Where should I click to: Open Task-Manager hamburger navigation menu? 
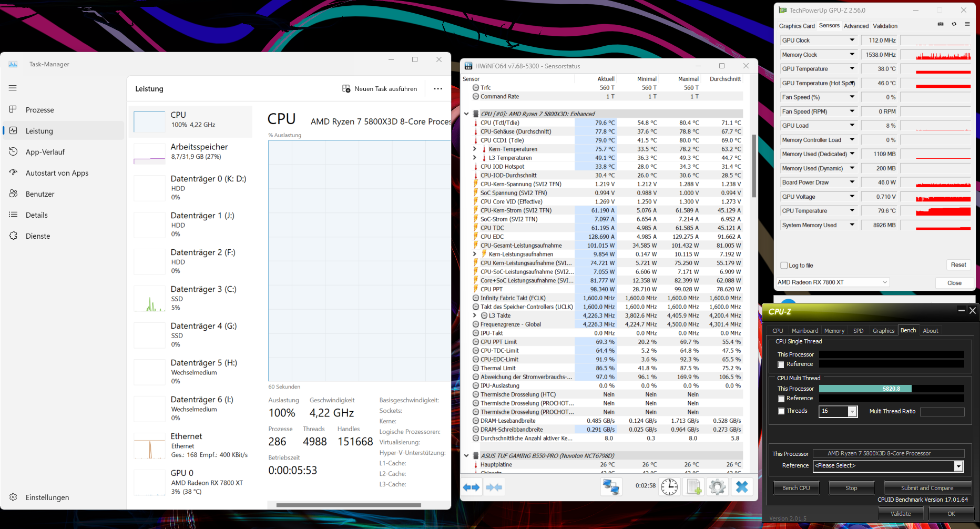tap(13, 88)
